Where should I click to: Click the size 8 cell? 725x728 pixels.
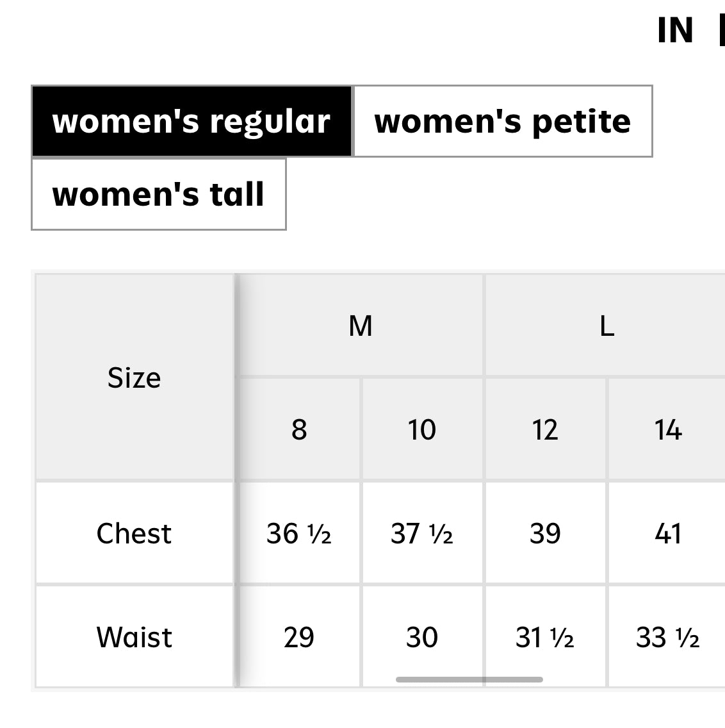click(299, 429)
